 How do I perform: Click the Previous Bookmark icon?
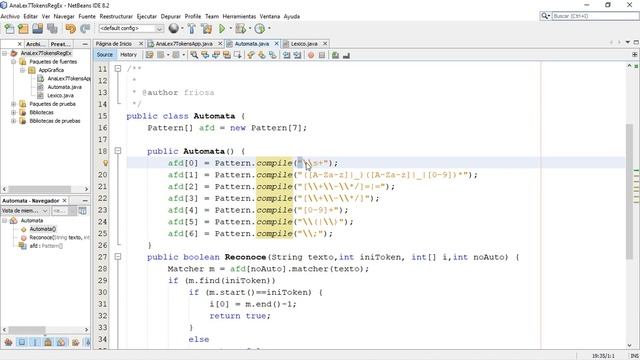coord(251,55)
